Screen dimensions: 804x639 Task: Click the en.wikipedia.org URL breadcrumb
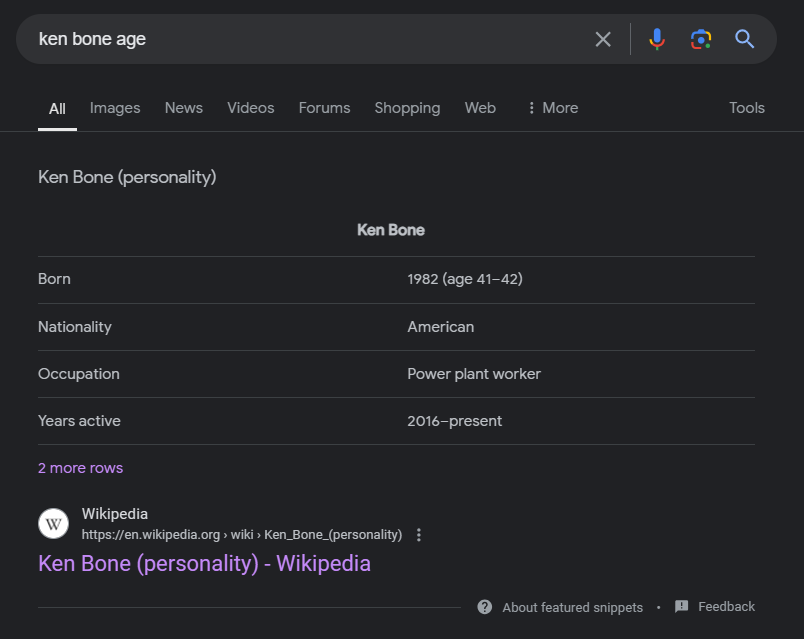pyautogui.click(x=242, y=534)
